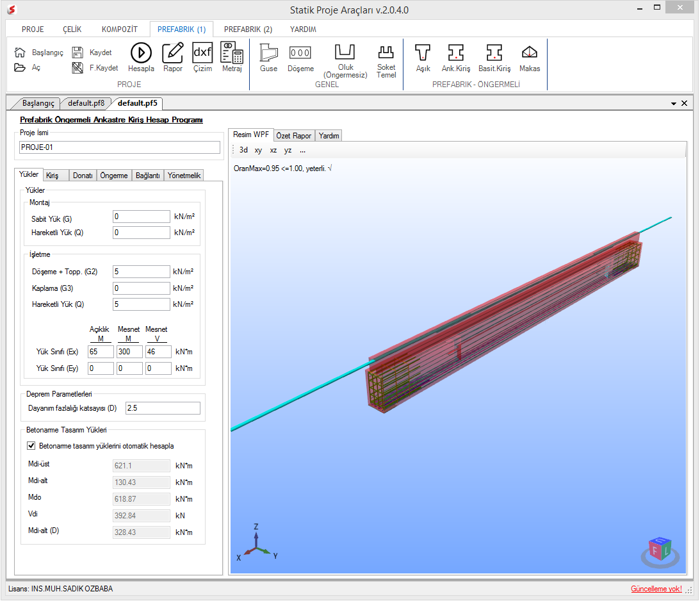The image size is (700, 601).
Task: Export dxf drawing via Çizim
Action: pos(202,58)
